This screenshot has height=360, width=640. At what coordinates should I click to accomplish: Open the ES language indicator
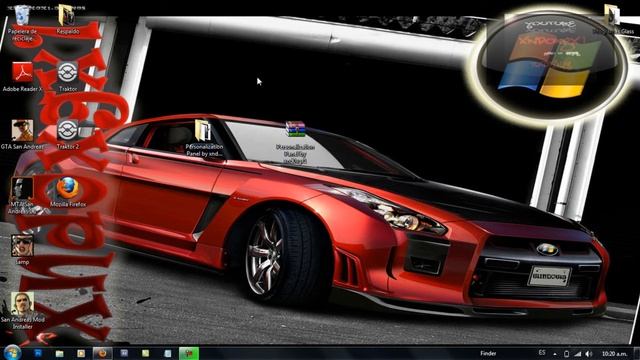[x=542, y=353]
